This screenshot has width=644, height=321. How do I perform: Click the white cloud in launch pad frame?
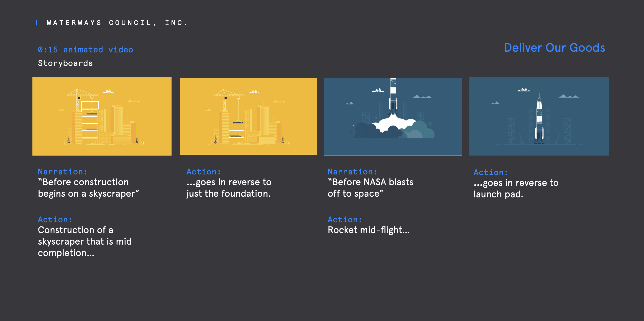[x=524, y=90]
